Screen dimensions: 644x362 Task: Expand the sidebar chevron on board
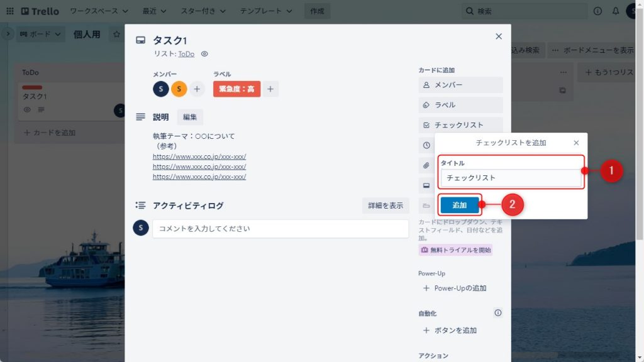click(8, 34)
